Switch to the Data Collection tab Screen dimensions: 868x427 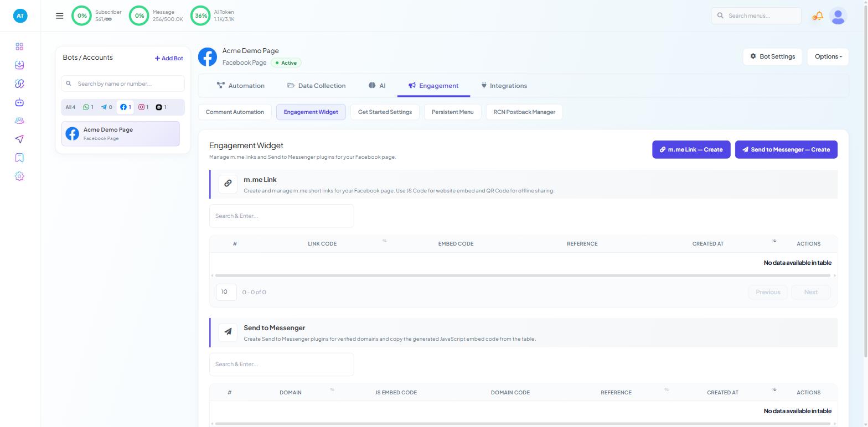(317, 86)
